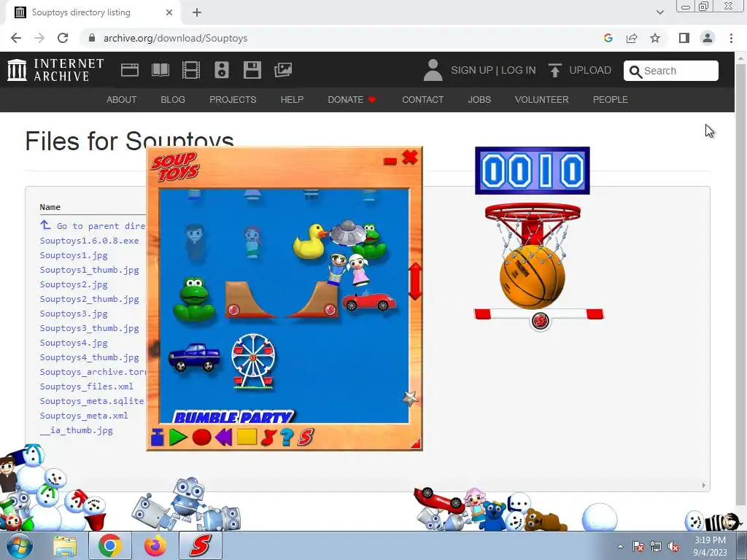Open the HELP menu item
The height and width of the screenshot is (560, 747).
click(x=292, y=99)
